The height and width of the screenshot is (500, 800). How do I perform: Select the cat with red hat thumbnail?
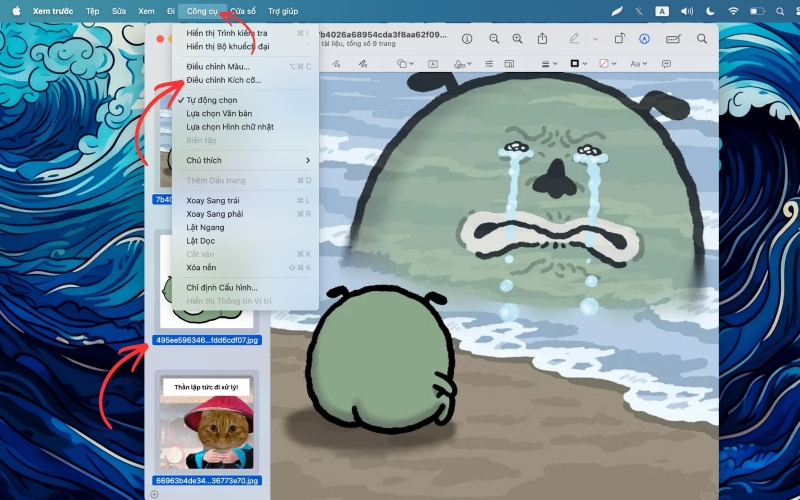coord(207,423)
